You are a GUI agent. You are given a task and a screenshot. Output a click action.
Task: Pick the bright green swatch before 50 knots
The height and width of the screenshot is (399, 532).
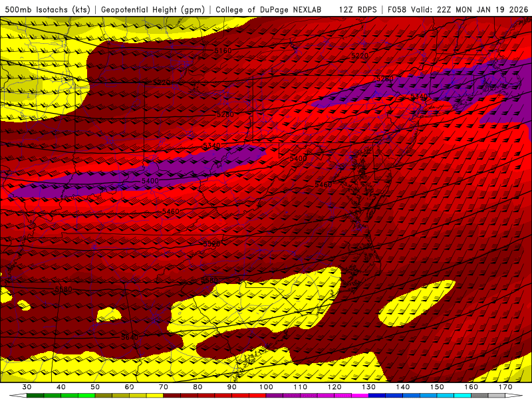click(x=86, y=396)
